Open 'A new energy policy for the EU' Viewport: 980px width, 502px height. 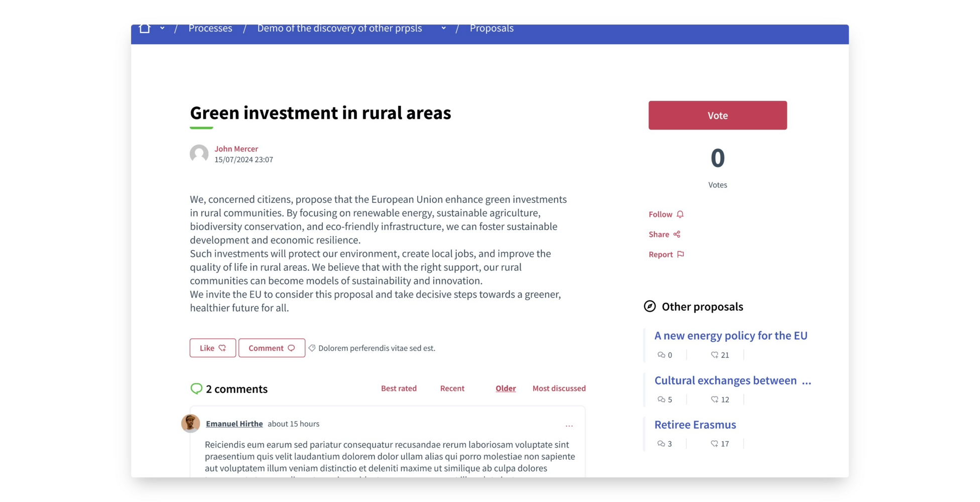tap(730, 335)
